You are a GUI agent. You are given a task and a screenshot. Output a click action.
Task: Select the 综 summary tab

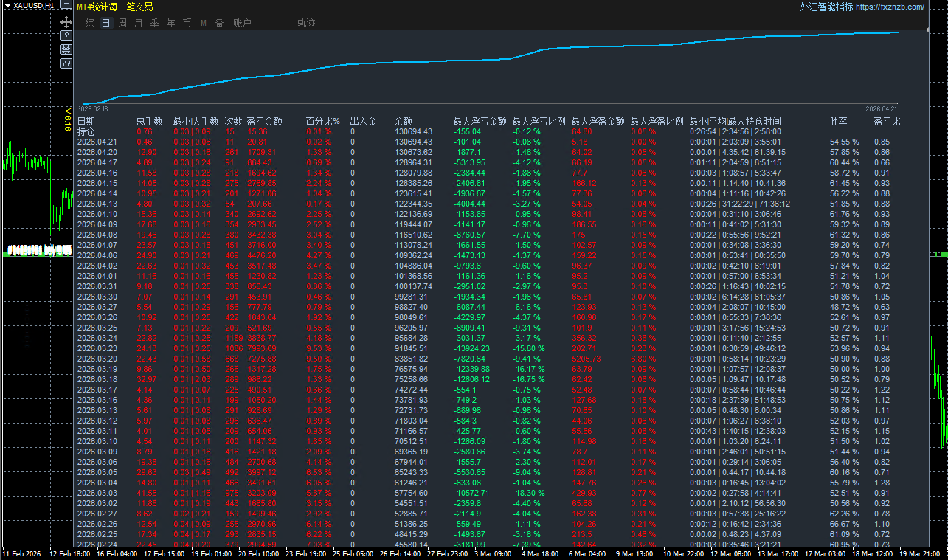(89, 24)
